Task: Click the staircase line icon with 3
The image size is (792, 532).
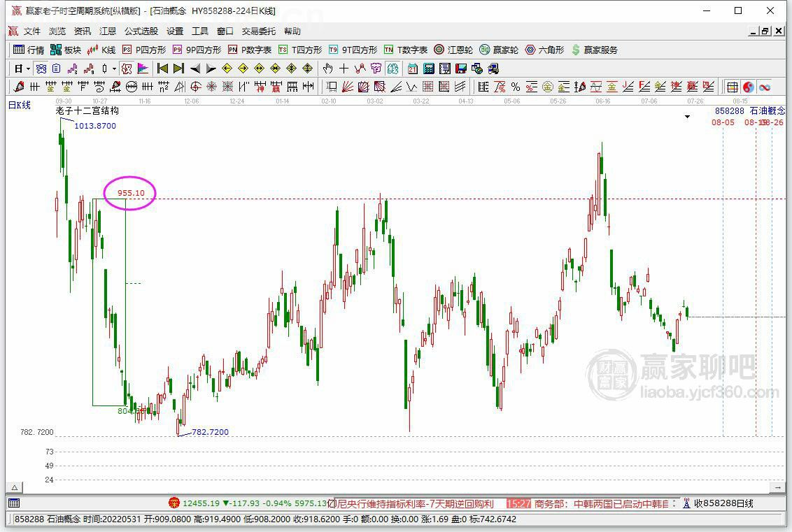Action: pos(73,69)
